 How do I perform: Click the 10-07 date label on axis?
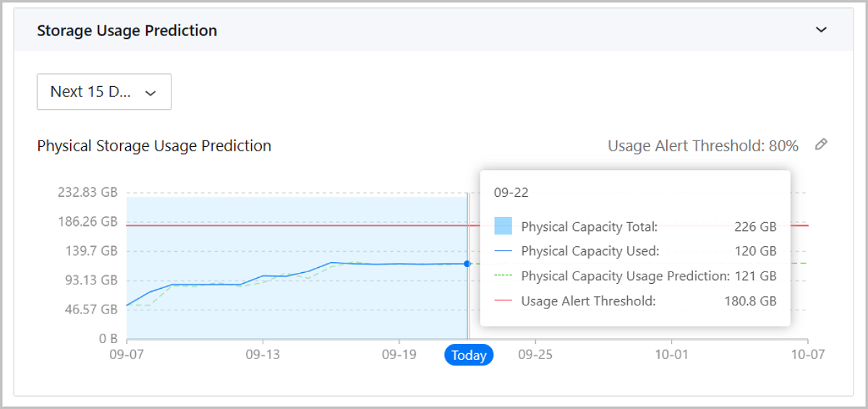coord(807,355)
